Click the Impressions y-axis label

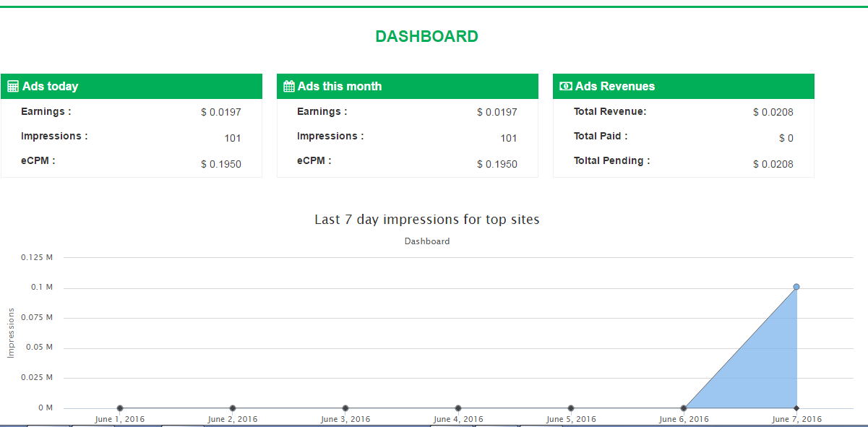coord(11,332)
